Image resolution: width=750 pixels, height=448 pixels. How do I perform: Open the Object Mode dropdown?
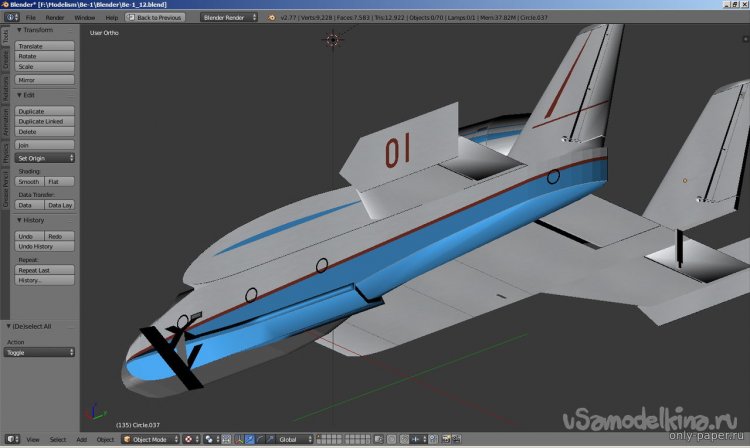(151, 439)
